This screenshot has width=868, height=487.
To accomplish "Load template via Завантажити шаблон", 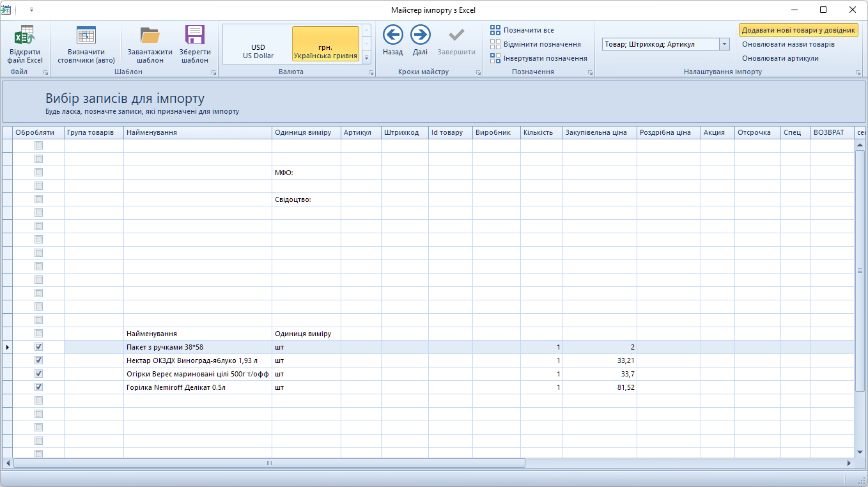I will click(x=150, y=44).
